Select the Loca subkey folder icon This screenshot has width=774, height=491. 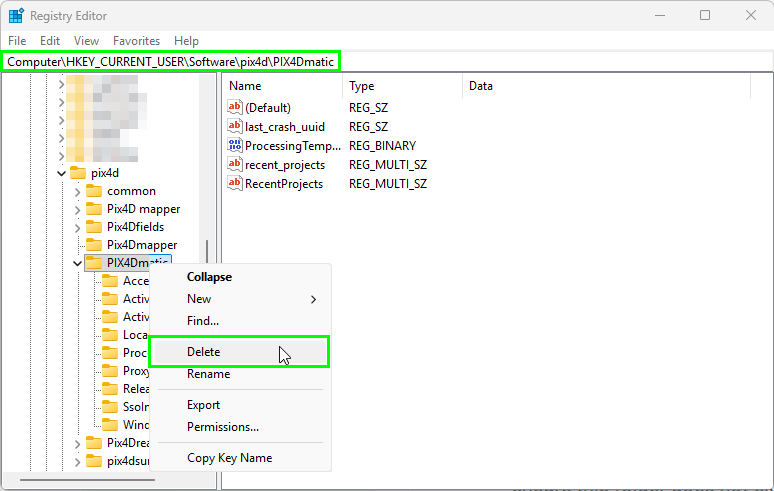(x=110, y=335)
